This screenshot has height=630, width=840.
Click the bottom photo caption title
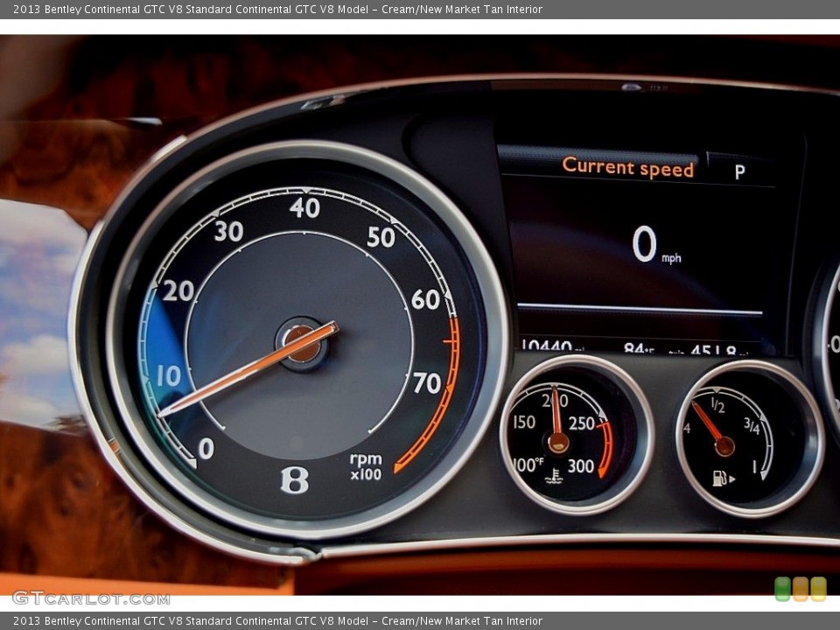tap(277, 621)
